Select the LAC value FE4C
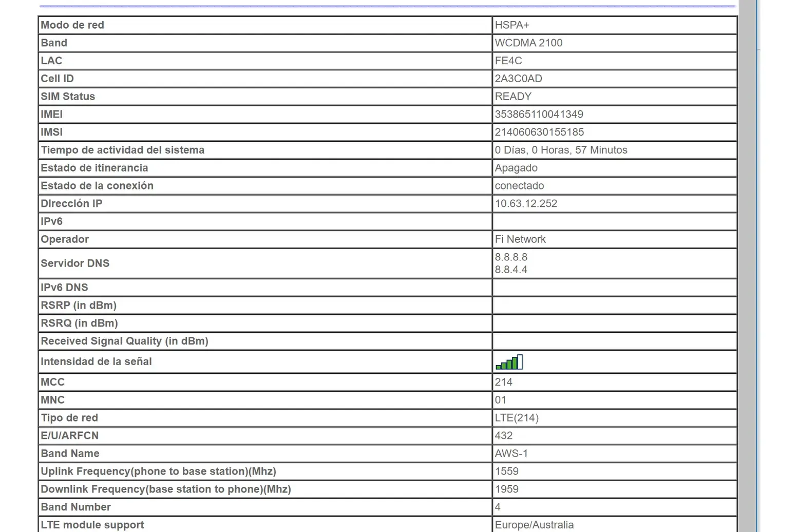 (x=508, y=61)
